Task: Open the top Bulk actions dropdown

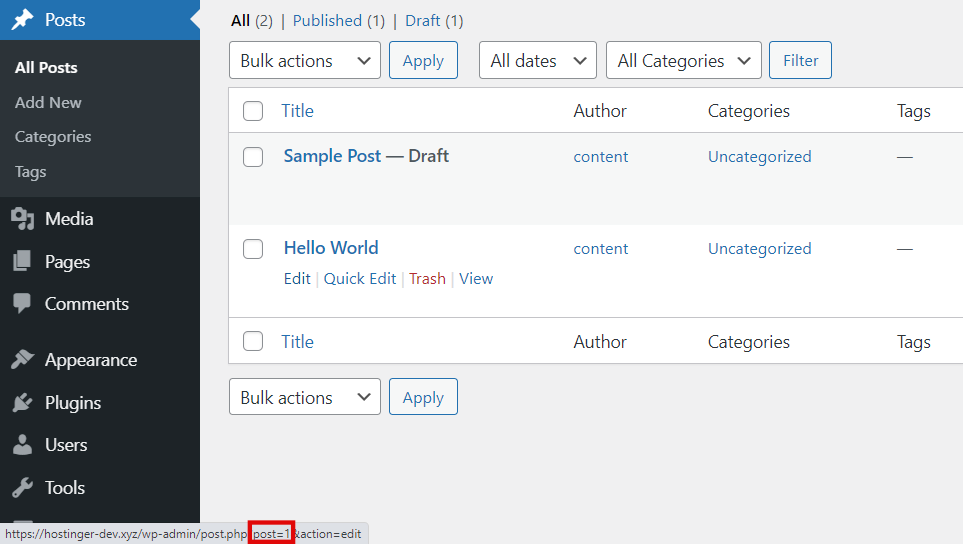Action: click(304, 61)
